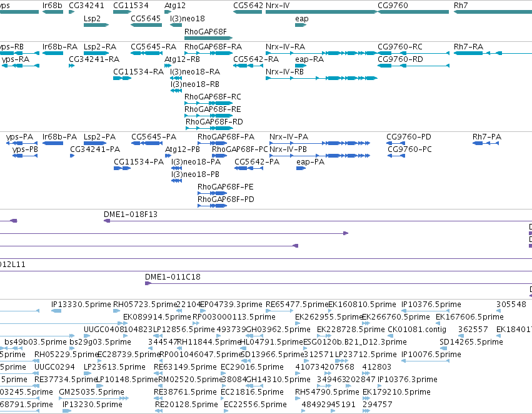Click transcript CG5645-RA

pyautogui.click(x=153, y=47)
